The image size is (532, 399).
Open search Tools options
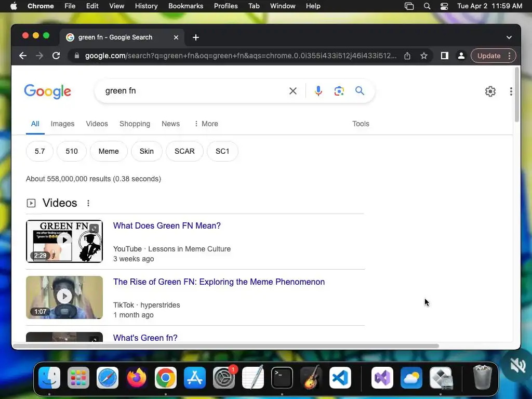pos(361,124)
